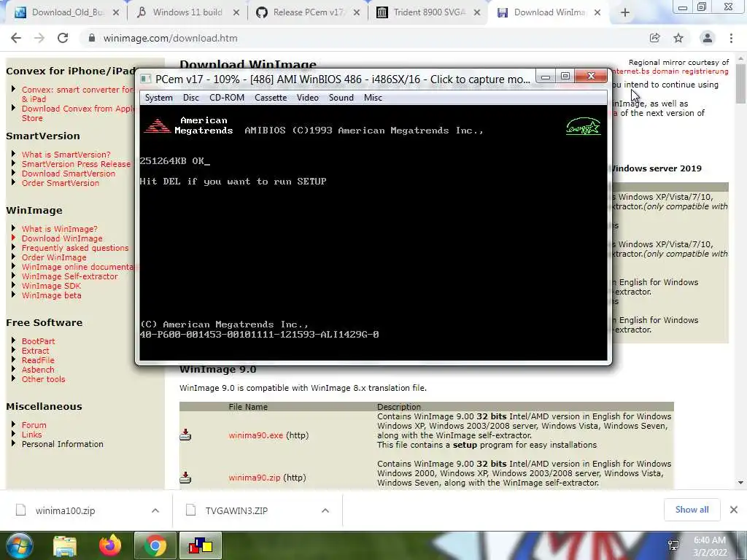Share this page using the share icon
This screenshot has height=560, width=747.
click(x=654, y=38)
